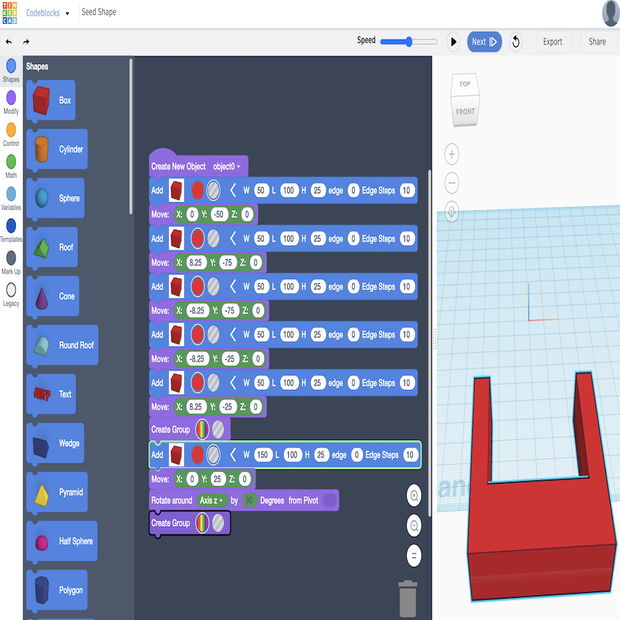Click the Export button
620x620 pixels.
point(552,42)
